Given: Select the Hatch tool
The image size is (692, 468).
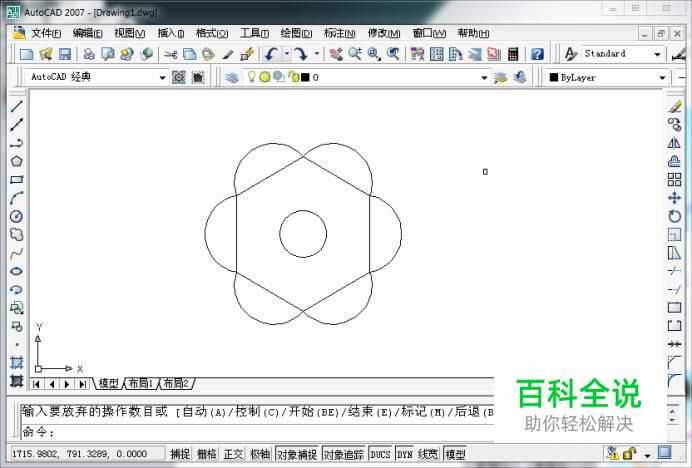Looking at the screenshot, I should coord(16,362).
